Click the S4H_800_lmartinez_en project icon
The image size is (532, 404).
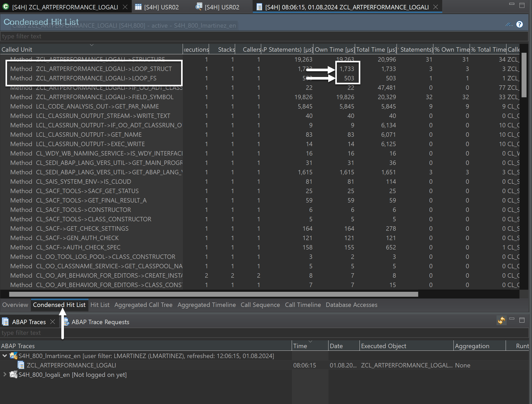[13, 356]
